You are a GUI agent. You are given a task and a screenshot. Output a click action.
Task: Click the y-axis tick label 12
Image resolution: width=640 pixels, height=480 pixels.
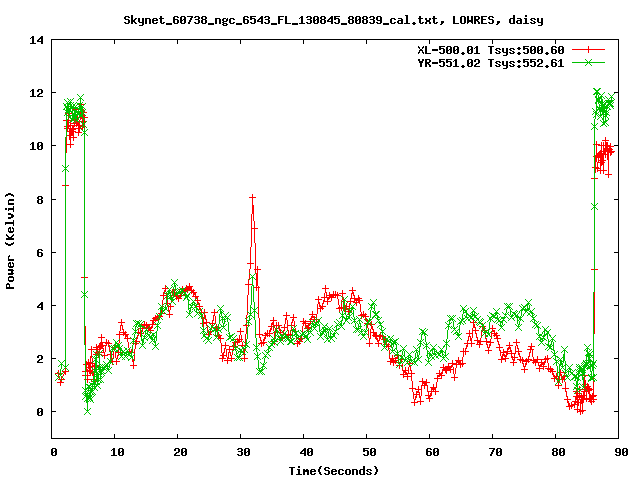click(36, 93)
